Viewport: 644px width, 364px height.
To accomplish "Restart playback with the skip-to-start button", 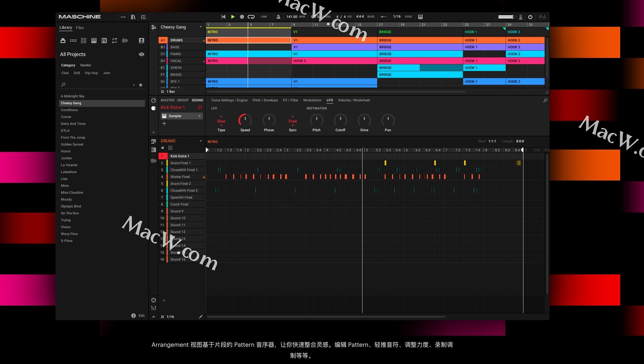I will point(223,17).
